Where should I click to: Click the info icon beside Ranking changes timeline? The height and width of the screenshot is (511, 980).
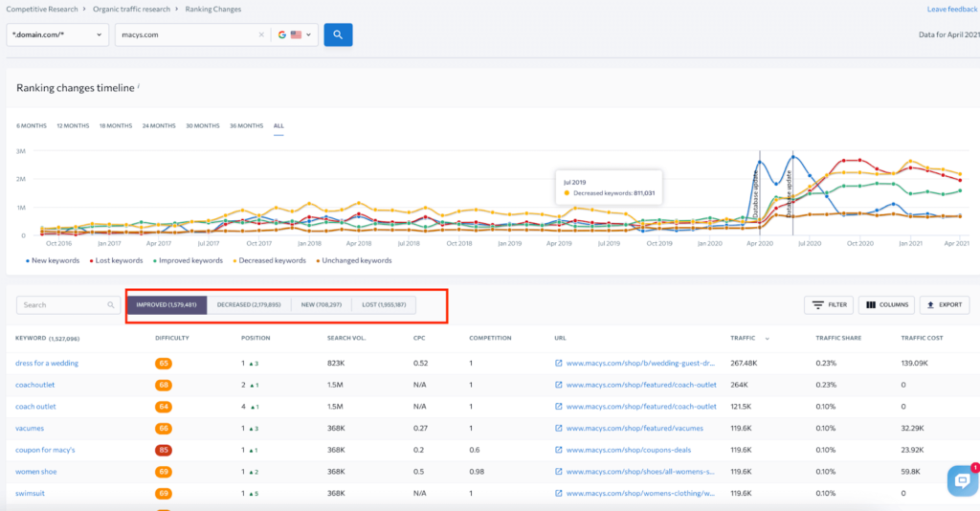(x=138, y=86)
